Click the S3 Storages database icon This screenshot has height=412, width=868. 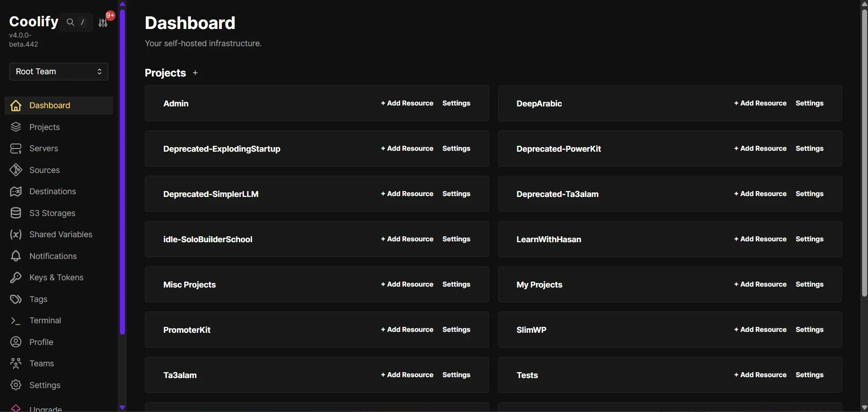pyautogui.click(x=16, y=213)
